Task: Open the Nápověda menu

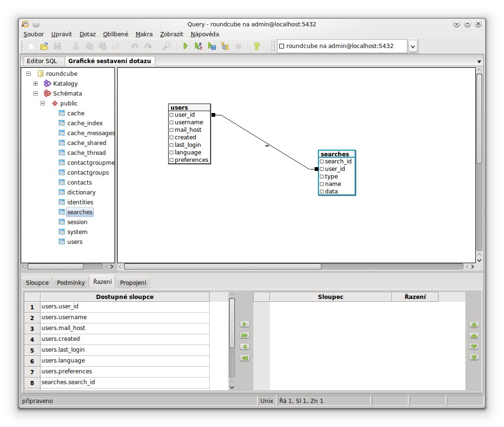Action: [x=204, y=34]
